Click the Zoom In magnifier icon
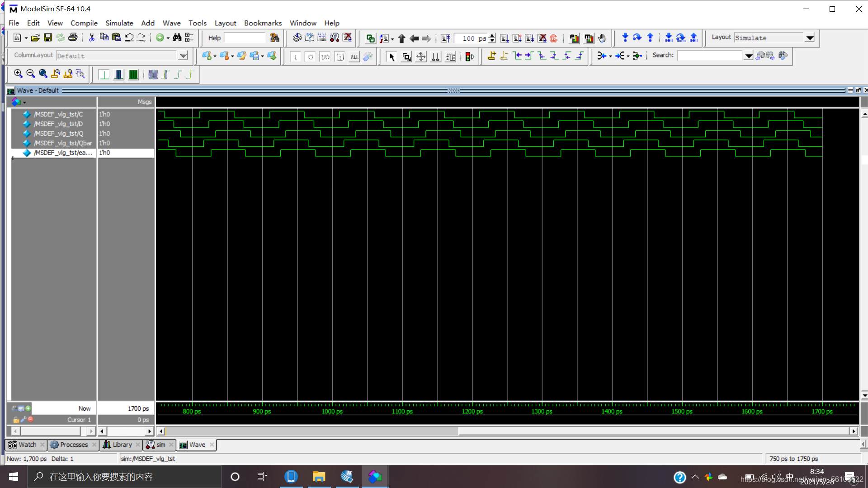 point(18,74)
